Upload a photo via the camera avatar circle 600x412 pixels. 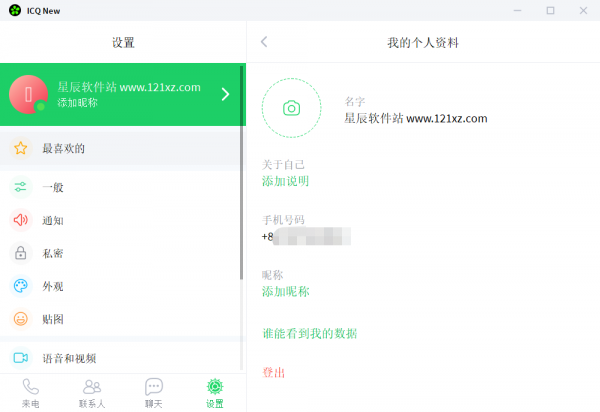(x=292, y=108)
